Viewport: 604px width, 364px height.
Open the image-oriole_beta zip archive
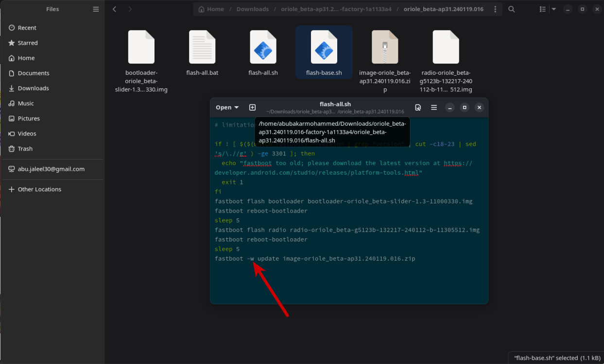(x=384, y=47)
